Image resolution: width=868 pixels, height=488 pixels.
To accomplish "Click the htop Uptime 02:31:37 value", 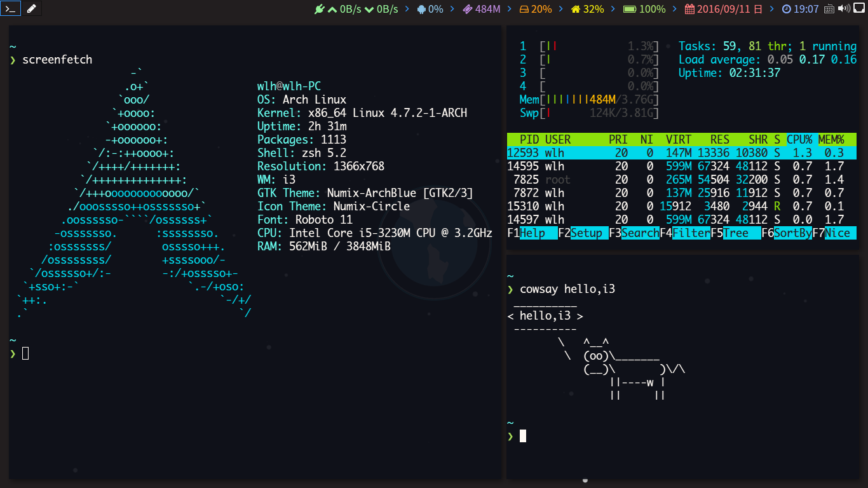I will 755,73.
